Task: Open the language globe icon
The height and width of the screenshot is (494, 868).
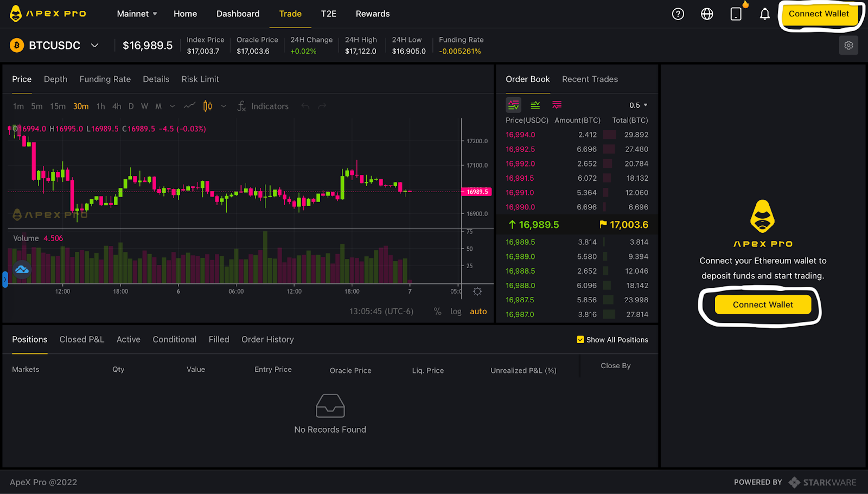Action: (x=707, y=14)
